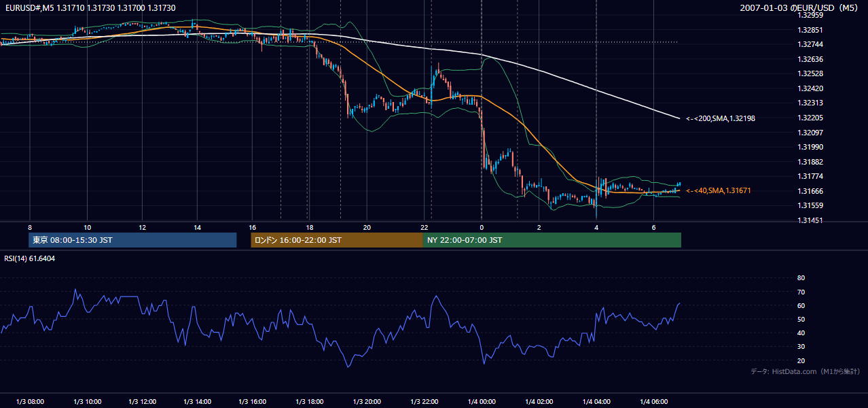Click the 1/4 04:00 date label

[x=596, y=402]
